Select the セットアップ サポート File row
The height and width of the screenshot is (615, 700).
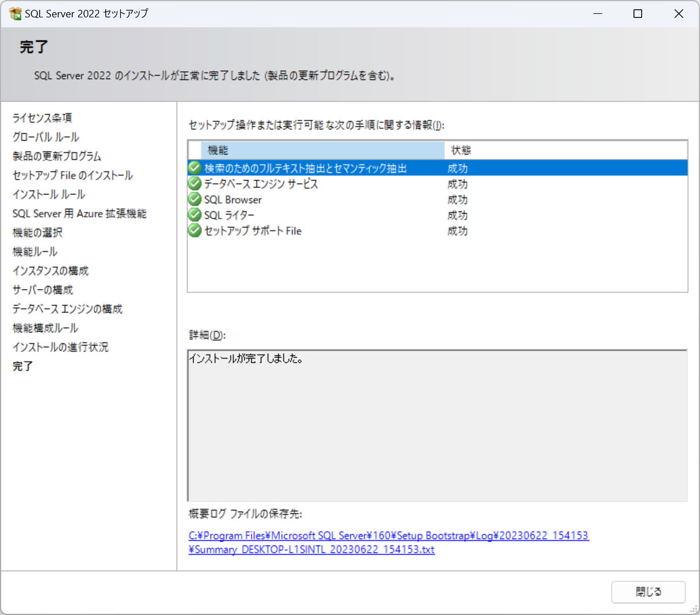pyautogui.click(x=438, y=231)
